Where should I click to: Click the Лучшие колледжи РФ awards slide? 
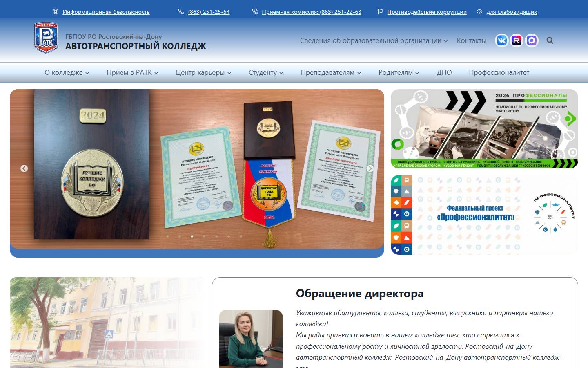pos(197,169)
